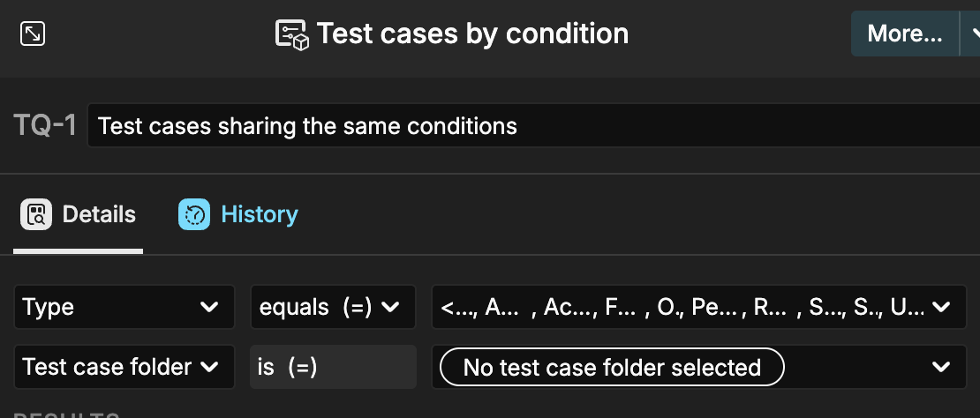Image resolution: width=980 pixels, height=418 pixels.
Task: Switch to the Details tab
Action: tap(98, 214)
